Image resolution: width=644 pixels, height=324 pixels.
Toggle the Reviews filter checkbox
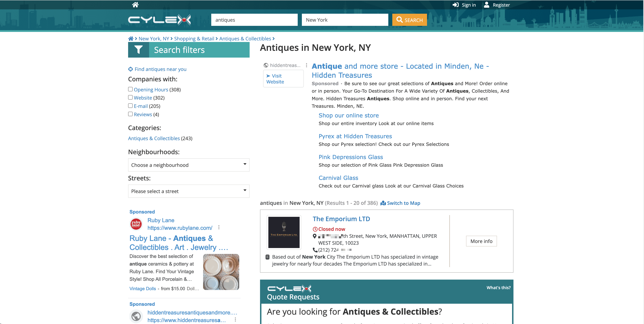click(x=130, y=114)
